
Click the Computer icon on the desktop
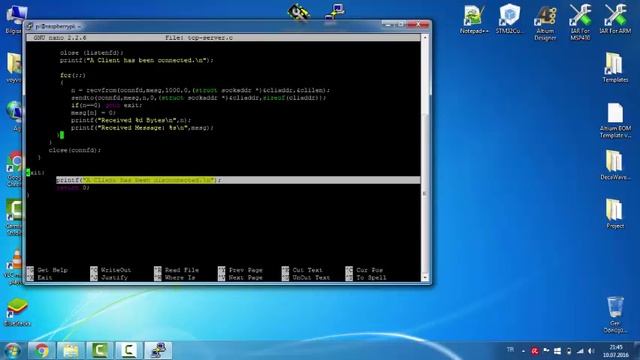[16, 20]
